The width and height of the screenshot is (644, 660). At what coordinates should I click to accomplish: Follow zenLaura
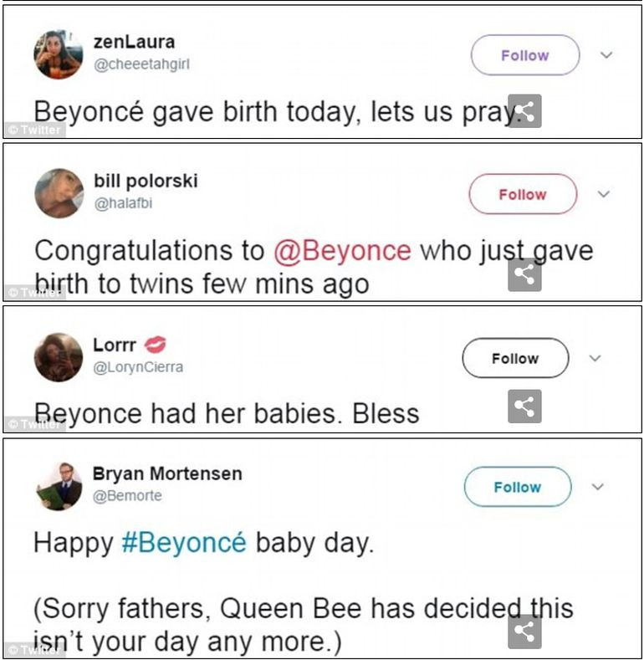pyautogui.click(x=524, y=55)
